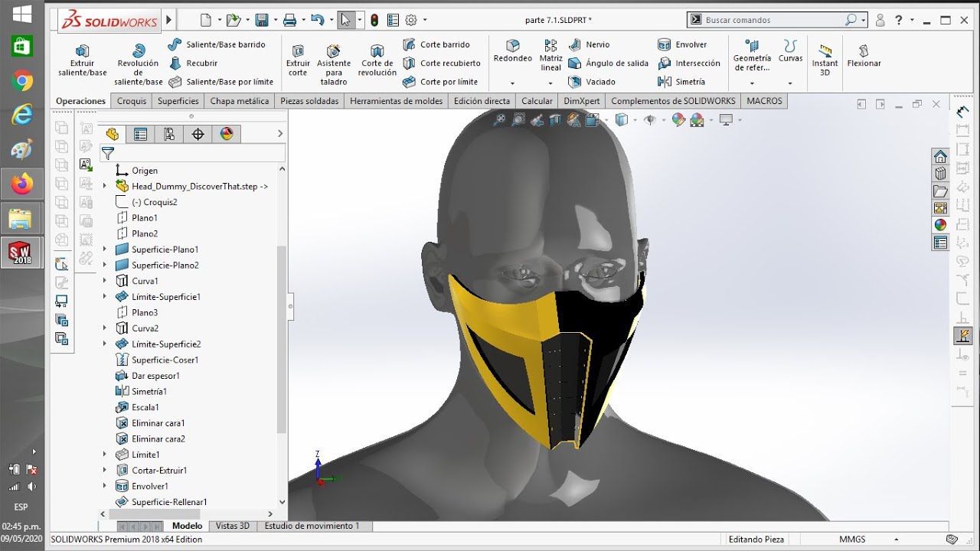Open the DimXpertManager tab

198,134
